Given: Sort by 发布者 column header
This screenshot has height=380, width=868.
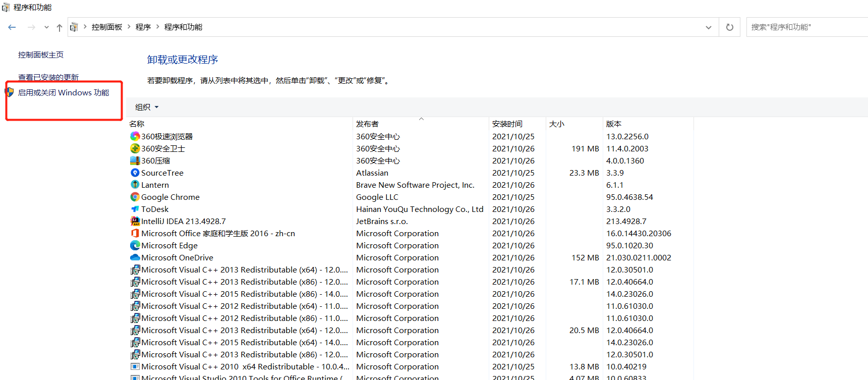Looking at the screenshot, I should (367, 124).
